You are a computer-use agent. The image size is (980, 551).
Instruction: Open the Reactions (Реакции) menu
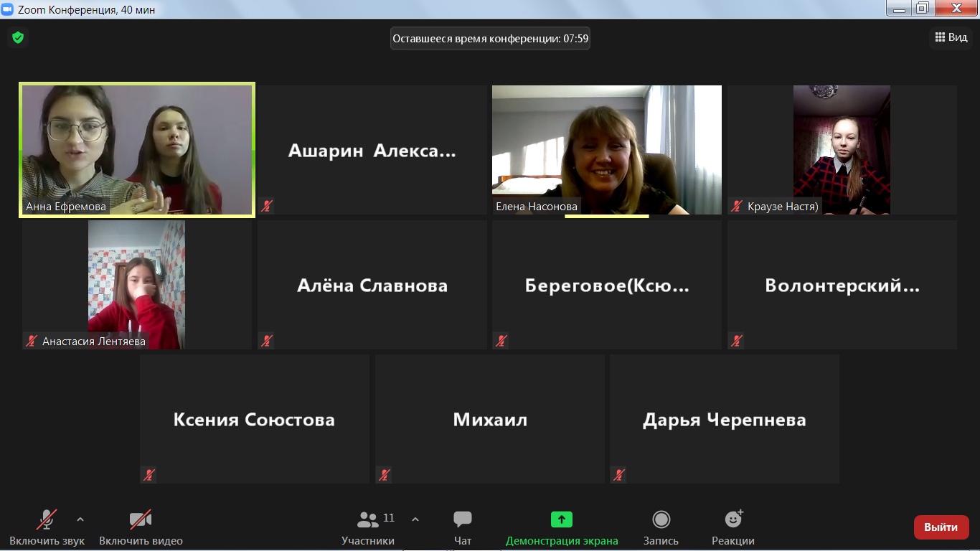[x=732, y=527]
